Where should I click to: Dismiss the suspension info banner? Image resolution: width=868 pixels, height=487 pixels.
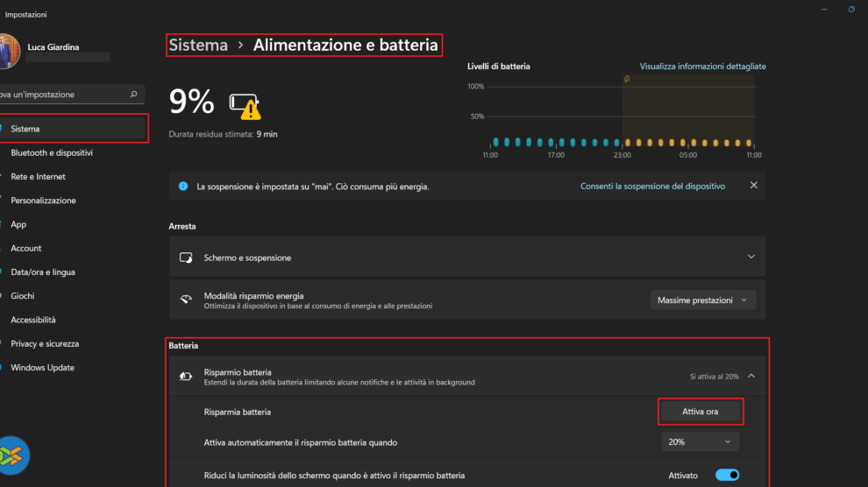(x=753, y=186)
